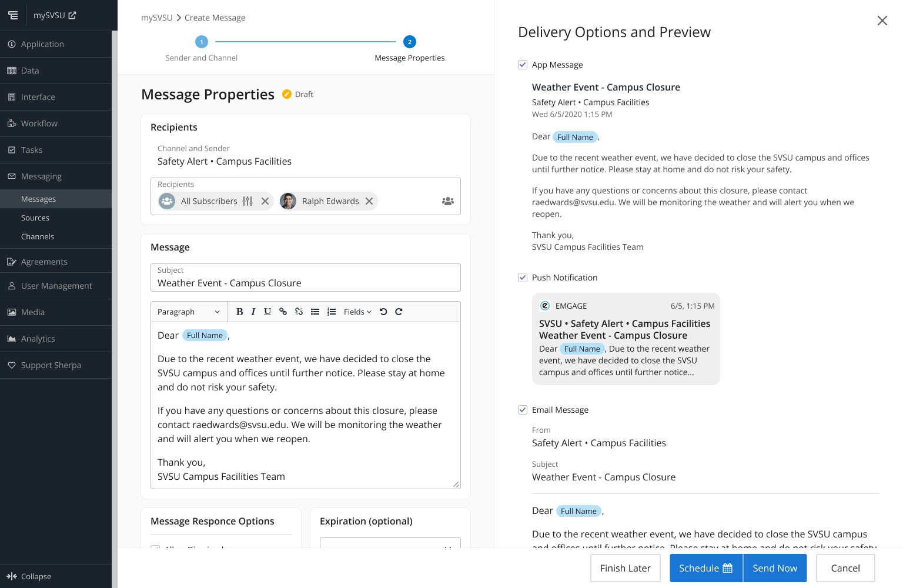Image resolution: width=903 pixels, height=588 pixels.
Task: Click the EMGAGE notification app icon
Action: pos(545,306)
